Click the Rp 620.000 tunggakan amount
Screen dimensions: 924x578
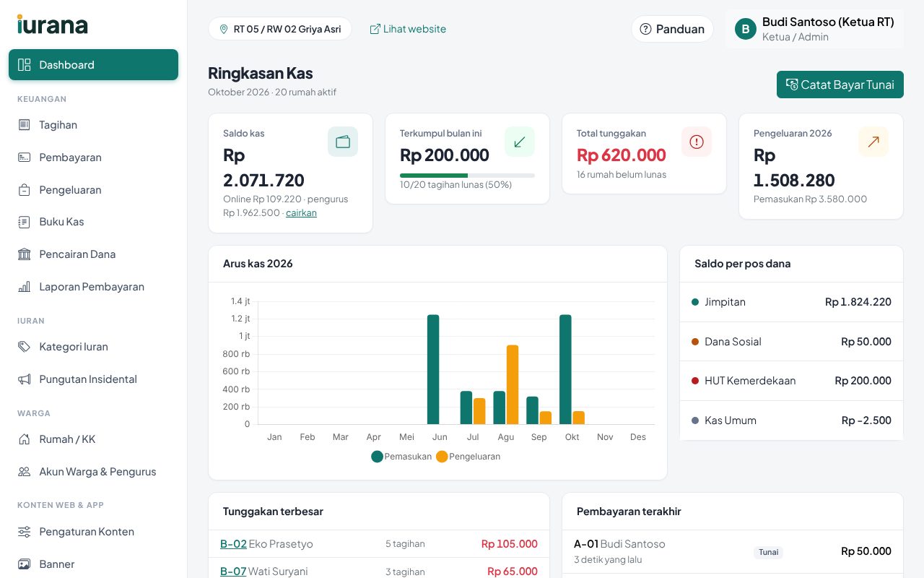tap(621, 155)
